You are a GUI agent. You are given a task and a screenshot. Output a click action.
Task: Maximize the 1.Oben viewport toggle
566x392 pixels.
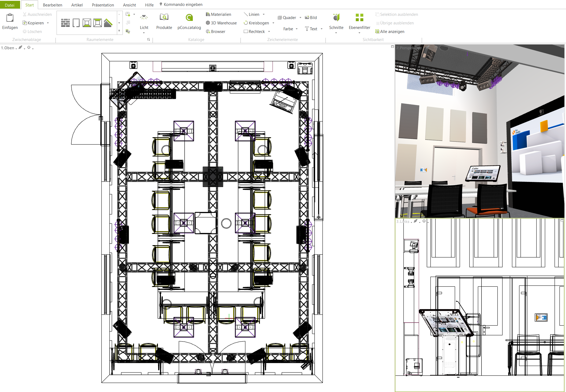(x=393, y=47)
